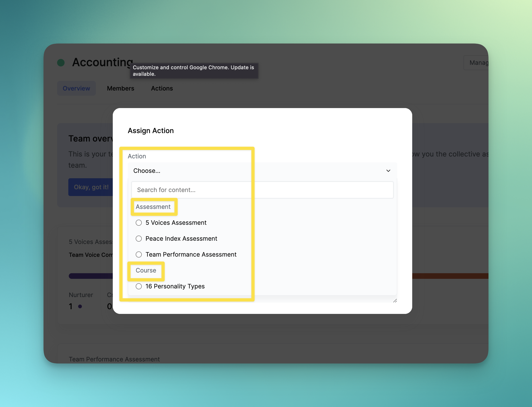Click the dot indicator next to Nurturer count
Image resolution: width=532 pixels, height=407 pixels.
(x=80, y=306)
